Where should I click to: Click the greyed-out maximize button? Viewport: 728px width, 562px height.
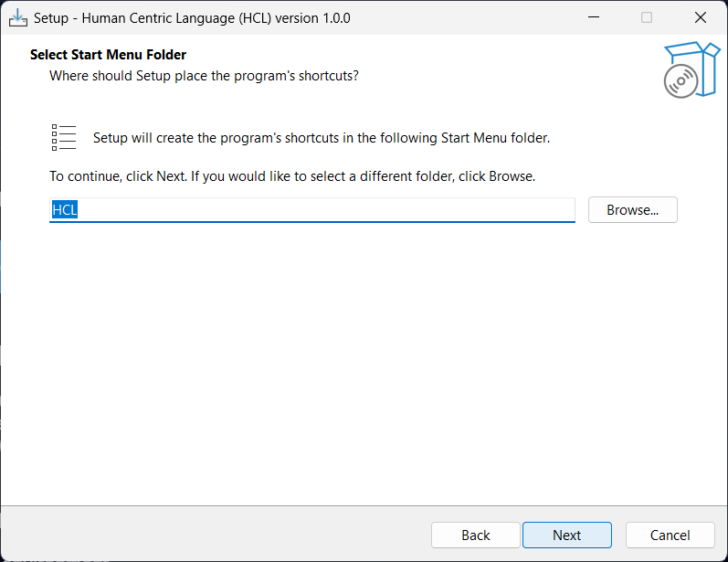[x=647, y=17]
